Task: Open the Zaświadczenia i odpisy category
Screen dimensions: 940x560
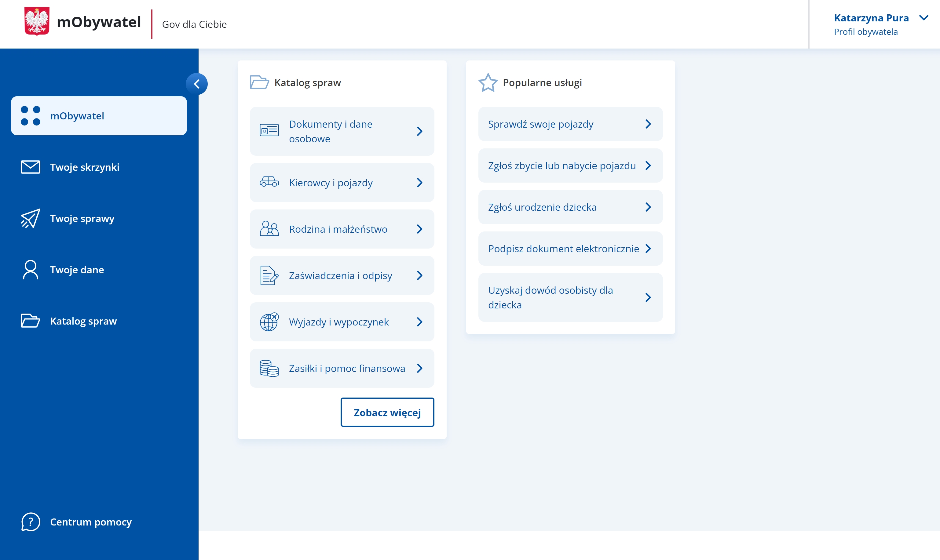Action: click(342, 275)
